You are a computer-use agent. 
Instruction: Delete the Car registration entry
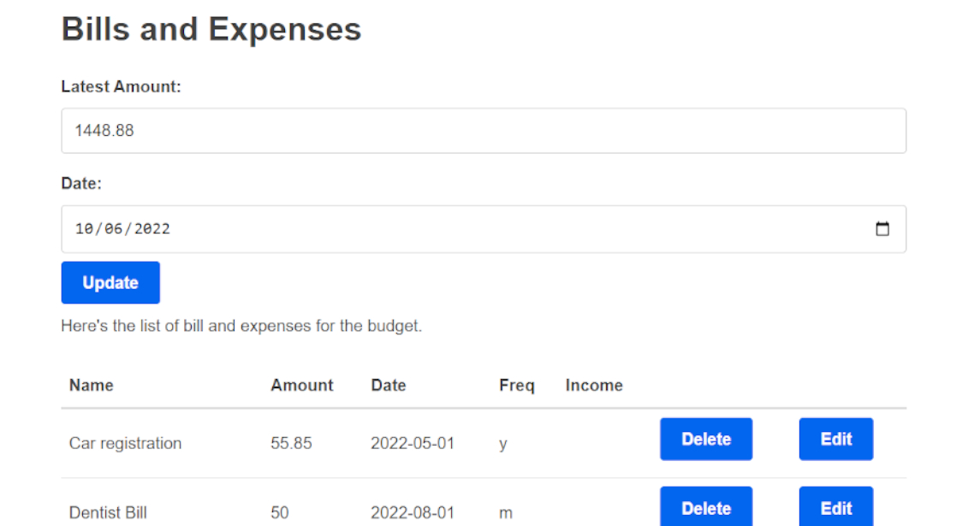(x=705, y=439)
